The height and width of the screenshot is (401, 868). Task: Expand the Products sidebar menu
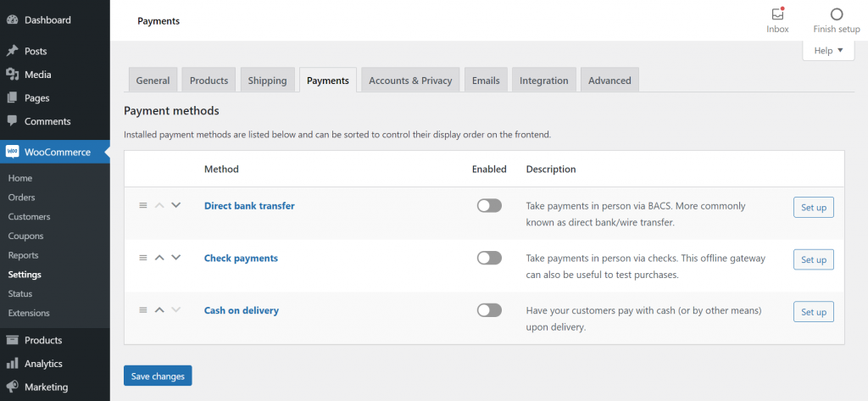tap(42, 340)
